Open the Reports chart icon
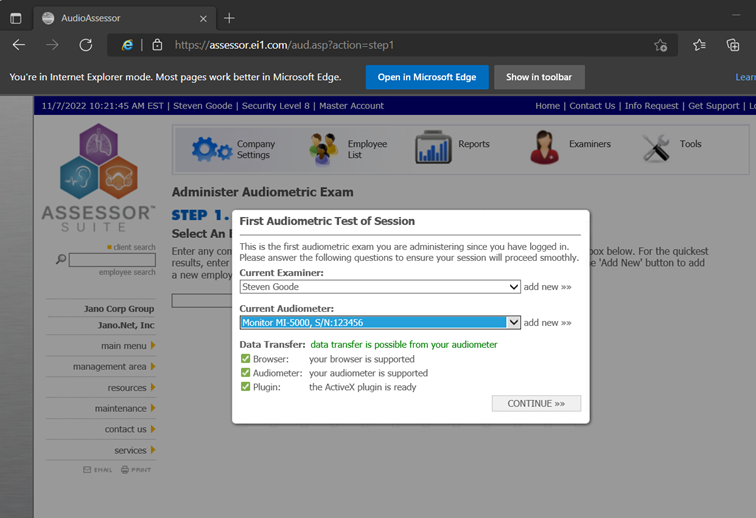756x518 pixels. coord(433,147)
